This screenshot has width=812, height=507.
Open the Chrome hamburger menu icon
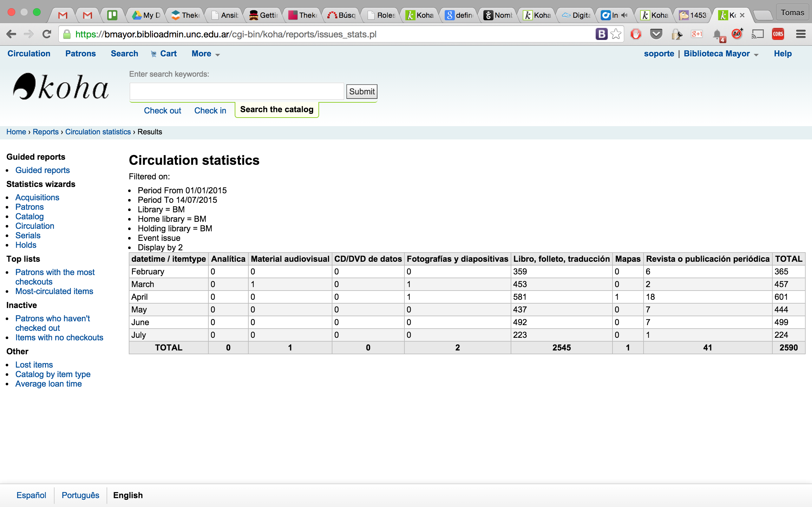[x=801, y=34]
